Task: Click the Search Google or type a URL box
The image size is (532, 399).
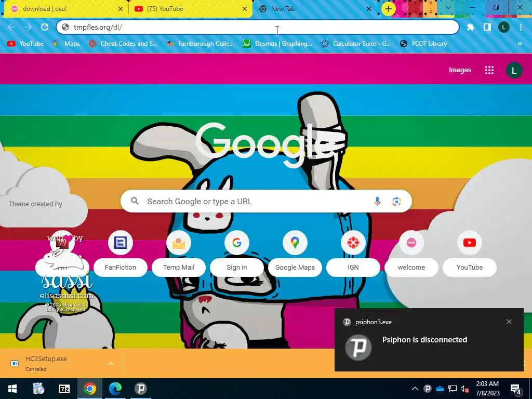Action: pos(266,201)
